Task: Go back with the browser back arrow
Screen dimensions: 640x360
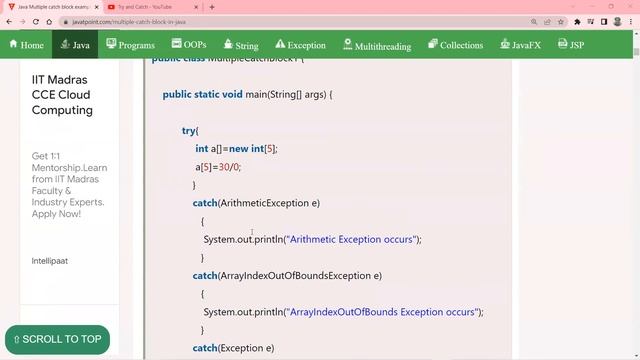Action: tap(9, 22)
